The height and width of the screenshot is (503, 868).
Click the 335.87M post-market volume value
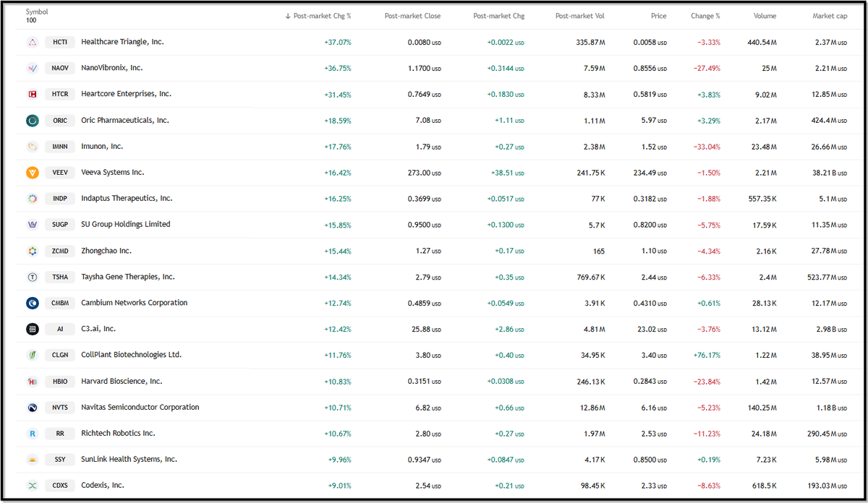tap(591, 43)
